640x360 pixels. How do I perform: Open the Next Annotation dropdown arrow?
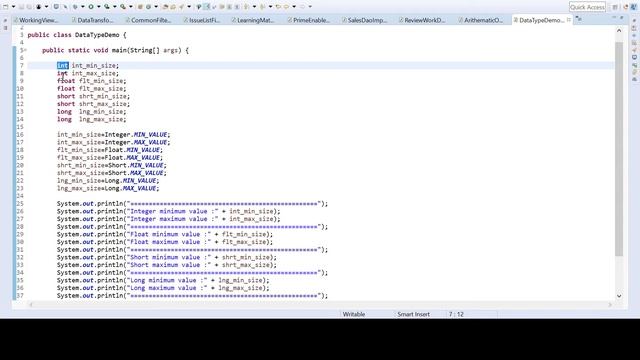tap(254, 7)
